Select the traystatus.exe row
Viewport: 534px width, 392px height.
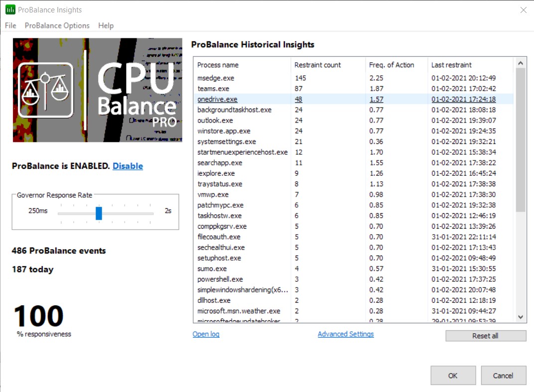[x=354, y=184]
